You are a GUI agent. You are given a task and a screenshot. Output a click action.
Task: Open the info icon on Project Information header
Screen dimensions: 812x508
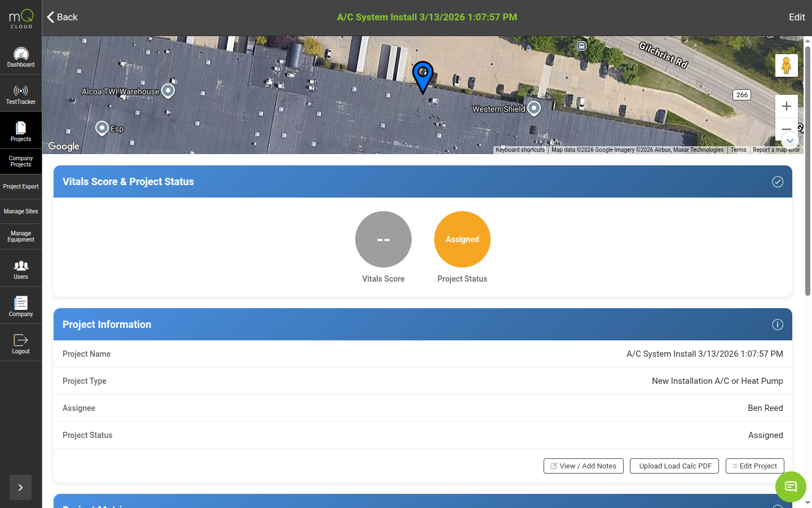pyautogui.click(x=778, y=325)
